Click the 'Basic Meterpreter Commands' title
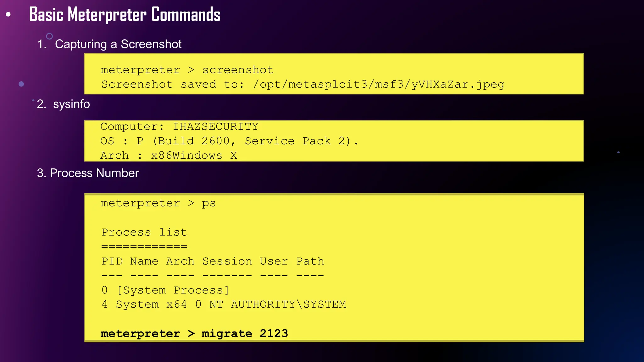This screenshot has height=362, width=644. 125,14
